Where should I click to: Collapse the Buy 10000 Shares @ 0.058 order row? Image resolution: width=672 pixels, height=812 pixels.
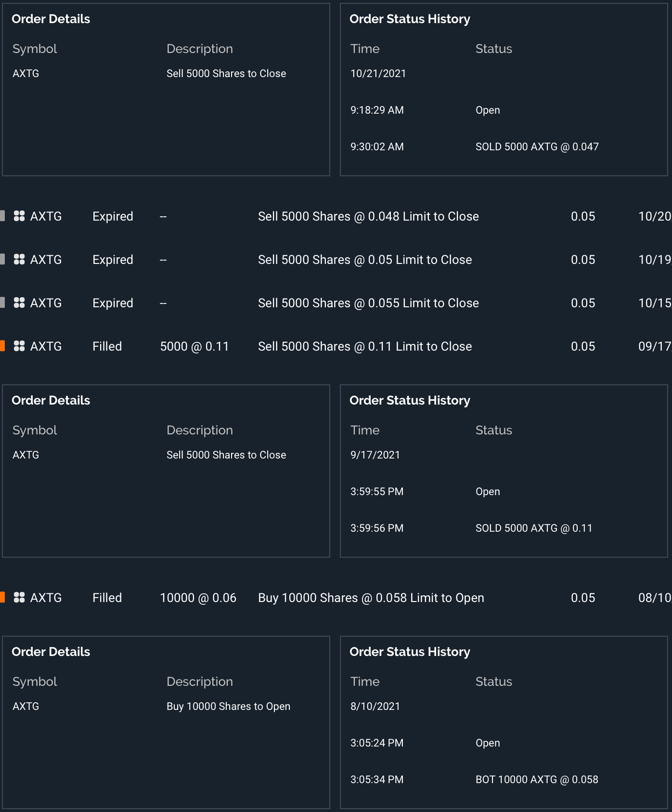click(x=371, y=598)
